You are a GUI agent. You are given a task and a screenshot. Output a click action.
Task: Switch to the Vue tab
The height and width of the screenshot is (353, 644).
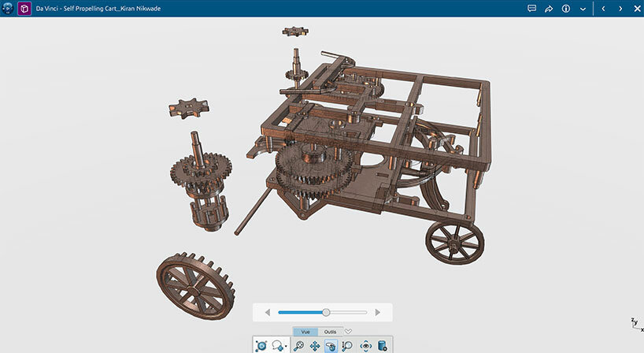(x=305, y=332)
